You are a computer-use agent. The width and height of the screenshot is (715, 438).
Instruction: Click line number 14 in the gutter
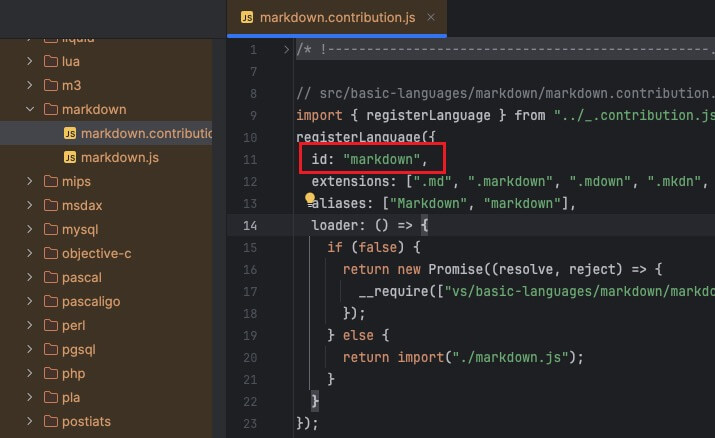pos(250,226)
